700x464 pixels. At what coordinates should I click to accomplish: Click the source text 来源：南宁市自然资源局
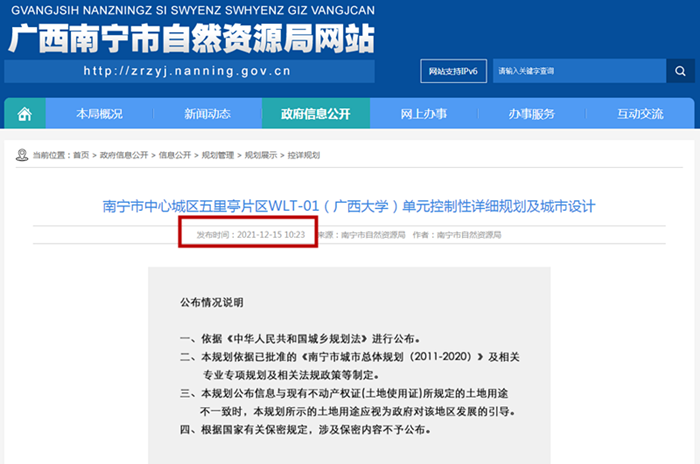(x=361, y=234)
